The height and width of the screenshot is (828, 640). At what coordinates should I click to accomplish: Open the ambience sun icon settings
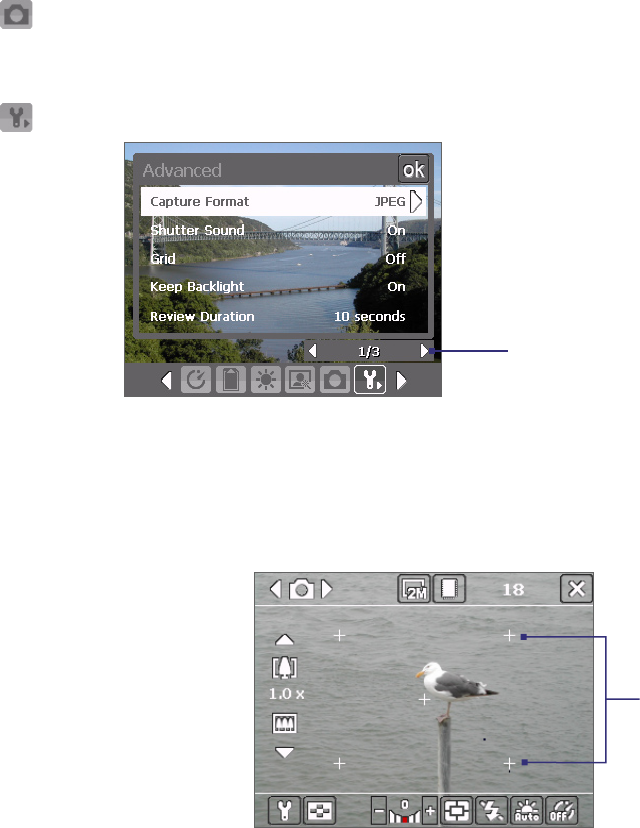point(266,380)
